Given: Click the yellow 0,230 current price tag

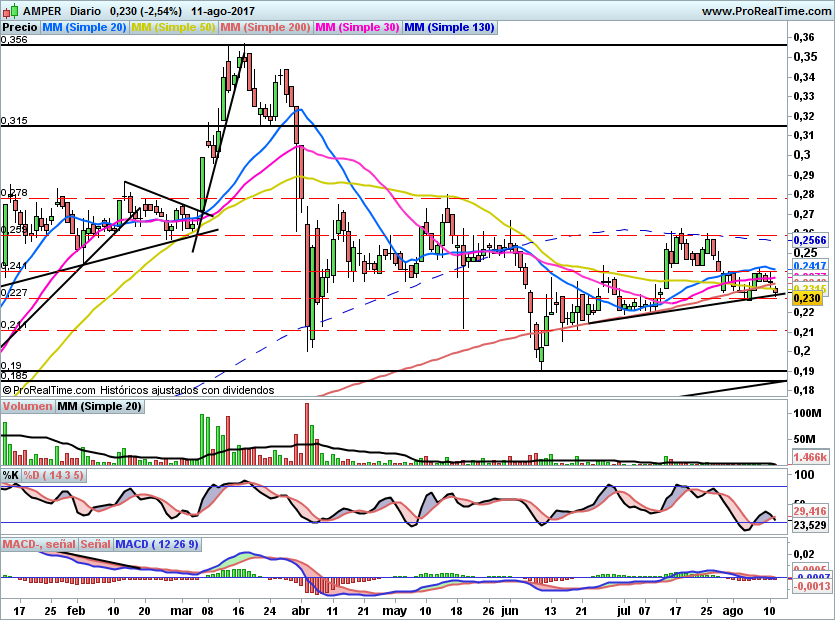Looking at the screenshot, I should pos(806,298).
